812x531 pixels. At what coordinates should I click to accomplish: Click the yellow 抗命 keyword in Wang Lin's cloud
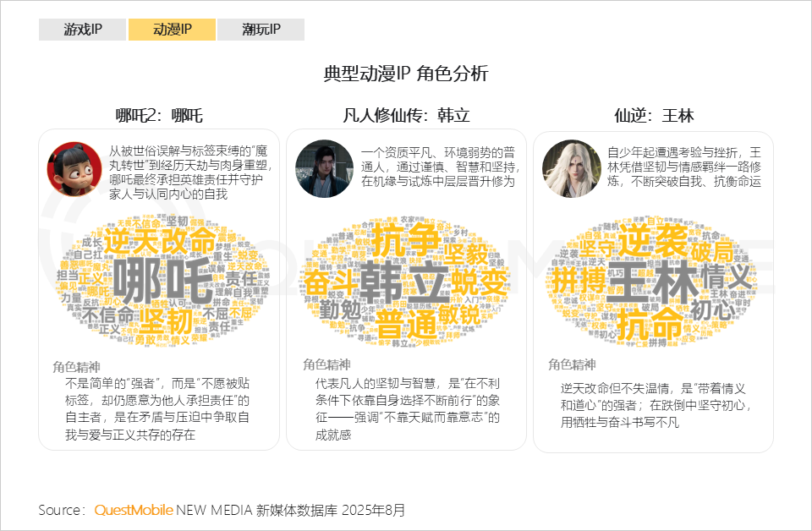pyautogui.click(x=649, y=323)
